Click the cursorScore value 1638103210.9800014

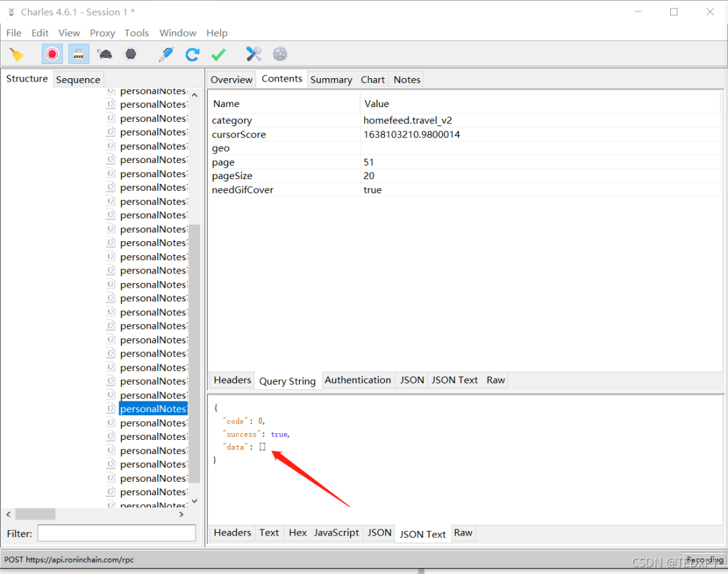[411, 135]
